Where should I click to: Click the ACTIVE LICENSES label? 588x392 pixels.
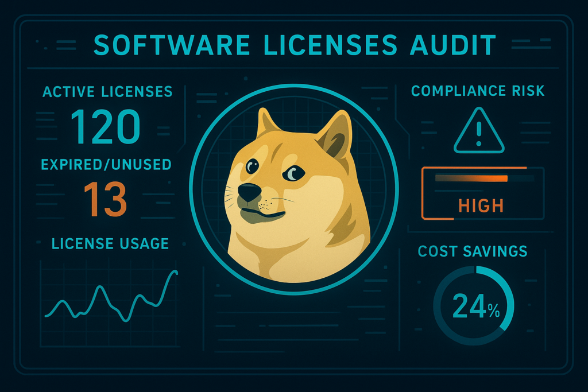107,92
